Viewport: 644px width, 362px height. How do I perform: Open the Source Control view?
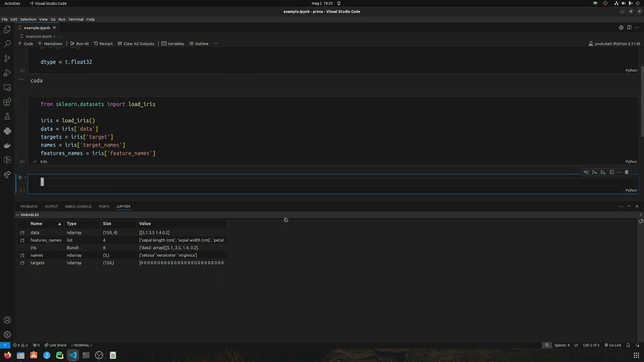[x=7, y=59]
